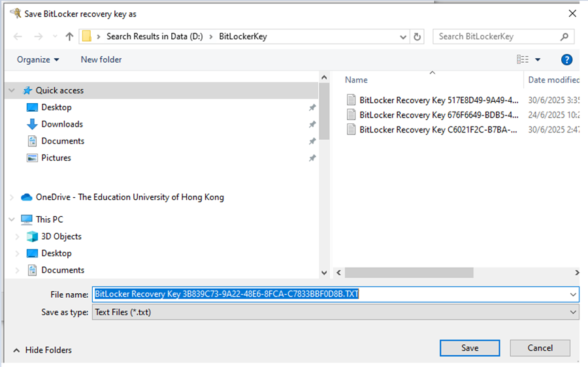Select BitLocker Recovery Key C6021F2C file
588x367 pixels.
pos(438,130)
